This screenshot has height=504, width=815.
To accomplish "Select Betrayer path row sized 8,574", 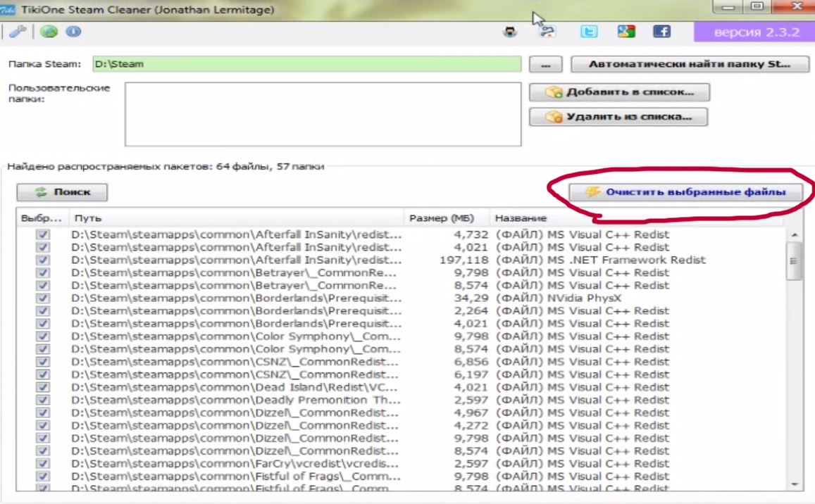I will click(234, 285).
